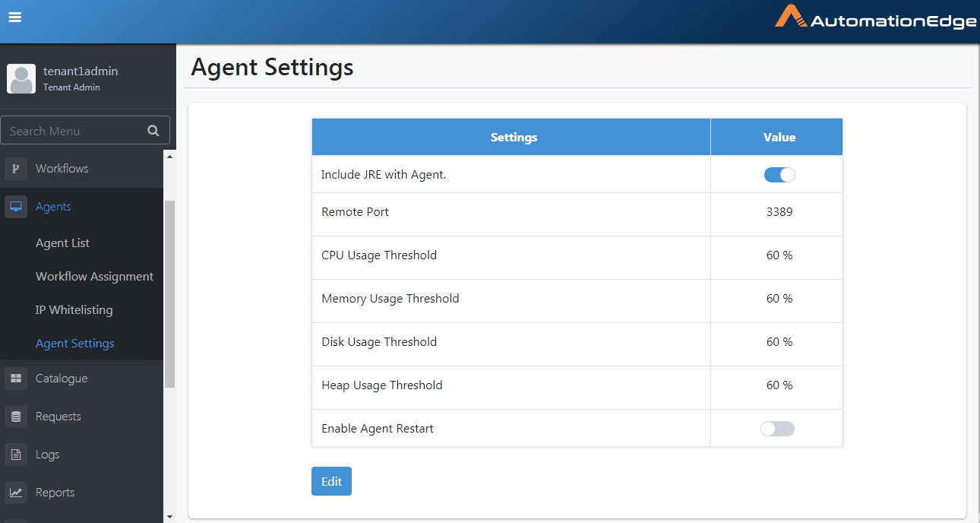The image size is (980, 523).
Task: Click the Reports chart icon
Action: (16, 493)
